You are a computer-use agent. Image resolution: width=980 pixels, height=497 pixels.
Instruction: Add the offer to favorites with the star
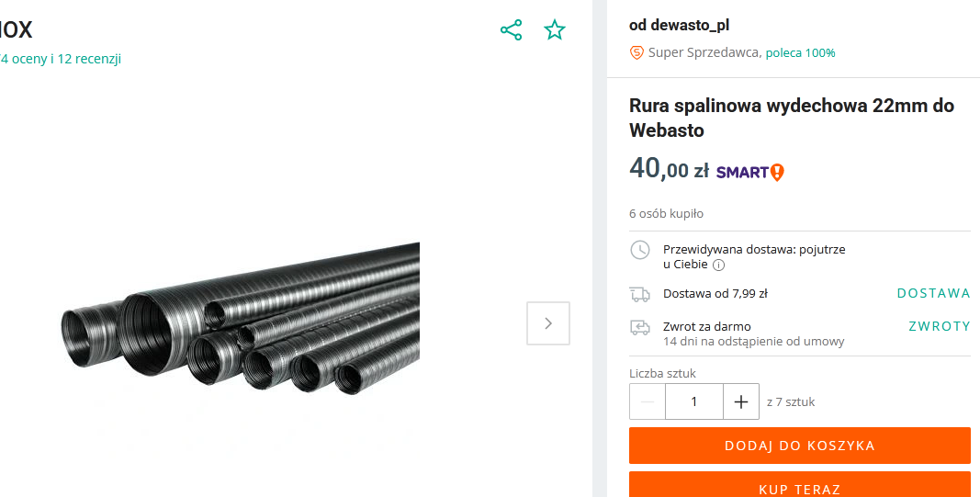[555, 30]
